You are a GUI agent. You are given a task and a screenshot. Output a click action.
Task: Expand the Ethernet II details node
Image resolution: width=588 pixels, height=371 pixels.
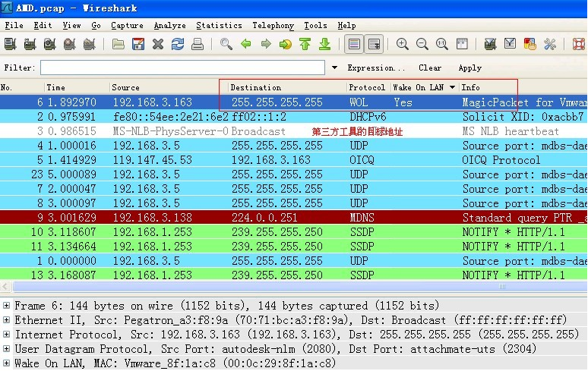point(6,319)
